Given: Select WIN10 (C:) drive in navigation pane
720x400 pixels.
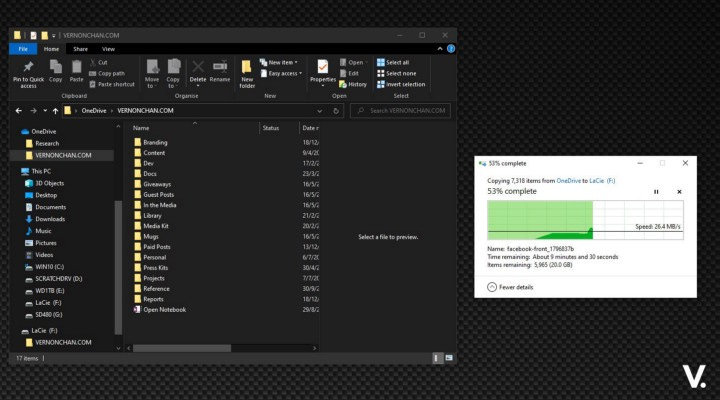Looking at the screenshot, I should pyautogui.click(x=49, y=267).
